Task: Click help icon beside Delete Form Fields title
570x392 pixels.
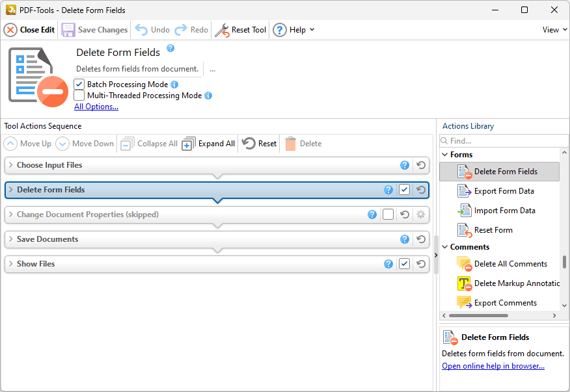Action: click(170, 48)
